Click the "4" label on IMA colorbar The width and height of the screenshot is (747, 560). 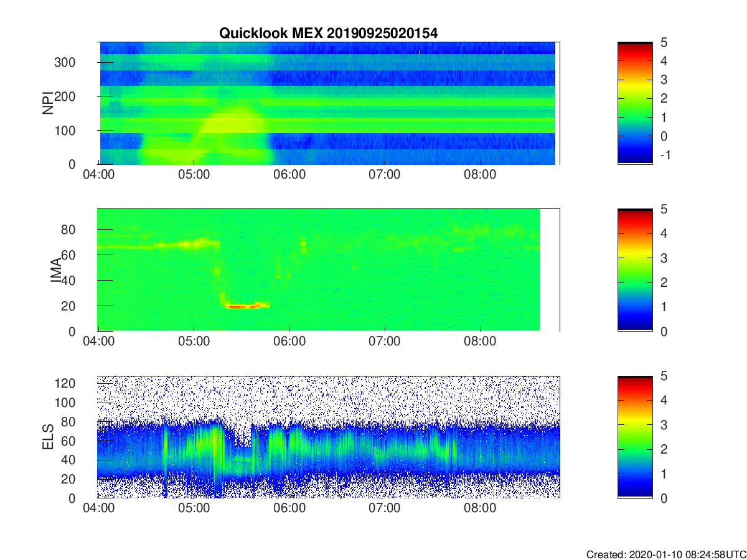click(664, 234)
